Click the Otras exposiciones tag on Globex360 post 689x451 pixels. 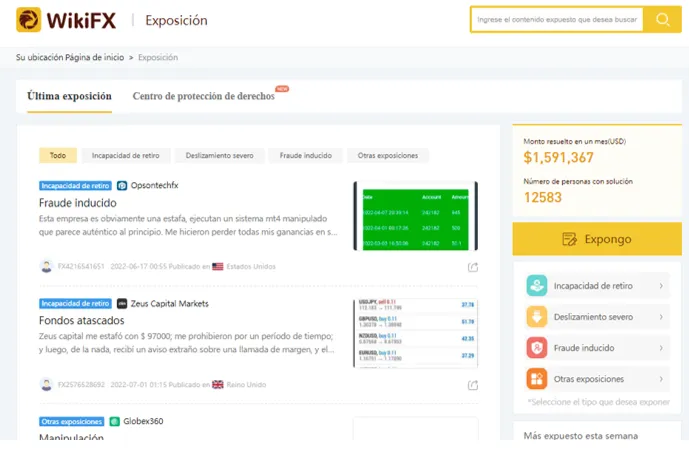(x=72, y=422)
